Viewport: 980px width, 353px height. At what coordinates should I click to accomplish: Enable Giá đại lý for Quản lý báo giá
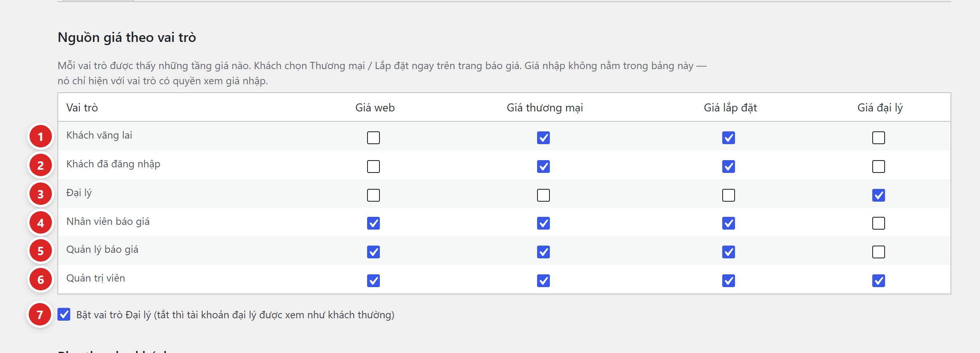(x=879, y=252)
